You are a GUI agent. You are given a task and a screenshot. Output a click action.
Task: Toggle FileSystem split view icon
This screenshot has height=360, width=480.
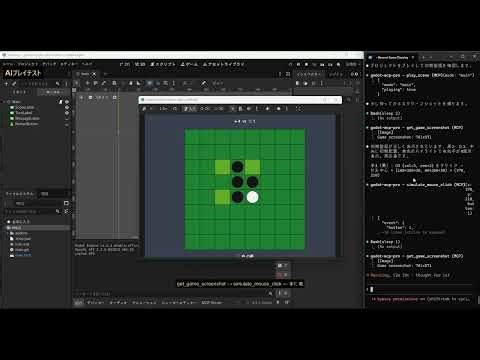coord(66,203)
